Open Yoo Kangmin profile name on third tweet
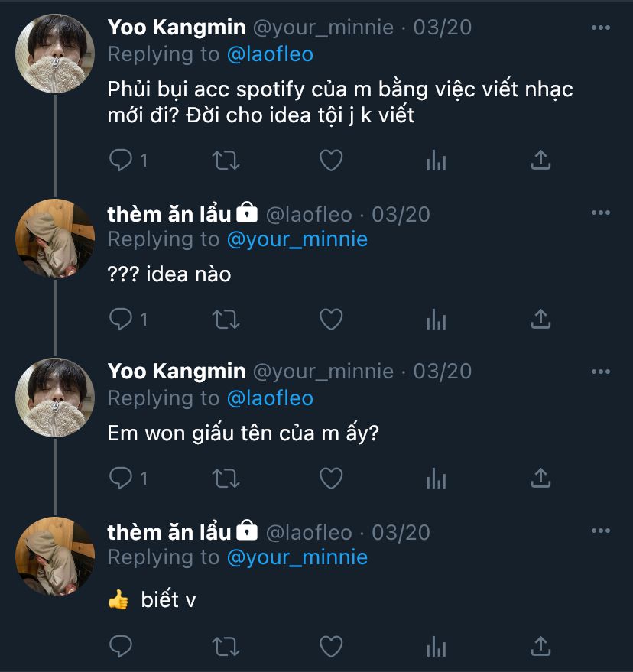 (177, 372)
